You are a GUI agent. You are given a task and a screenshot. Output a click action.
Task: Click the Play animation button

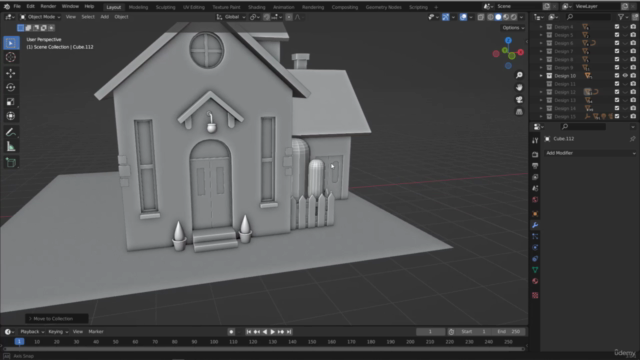pyautogui.click(x=273, y=332)
